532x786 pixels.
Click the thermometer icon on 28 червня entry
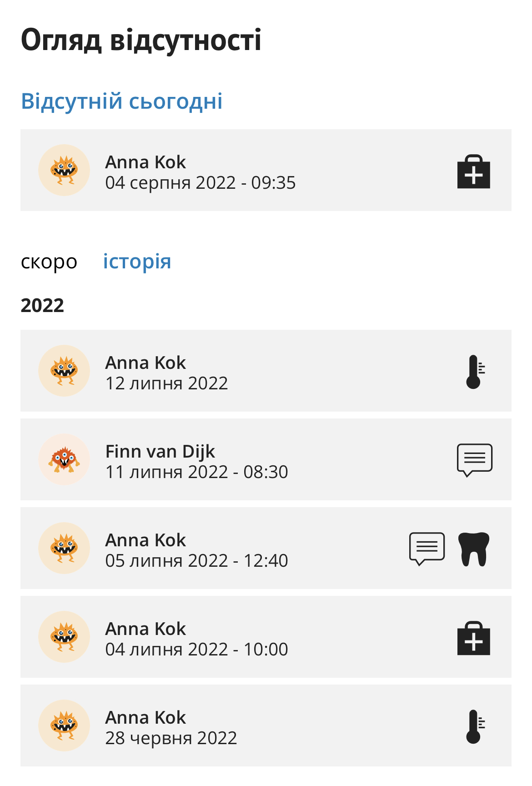(x=475, y=726)
